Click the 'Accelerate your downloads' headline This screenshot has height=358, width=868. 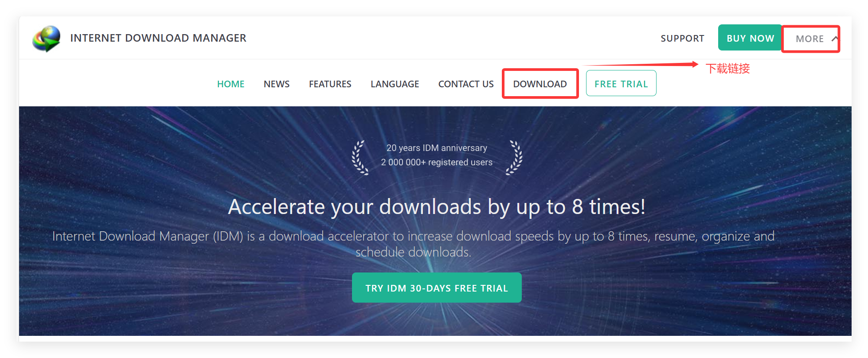pyautogui.click(x=437, y=207)
